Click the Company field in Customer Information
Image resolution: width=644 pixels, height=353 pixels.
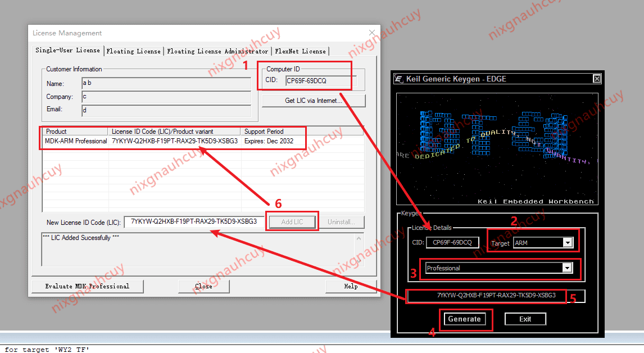click(166, 97)
